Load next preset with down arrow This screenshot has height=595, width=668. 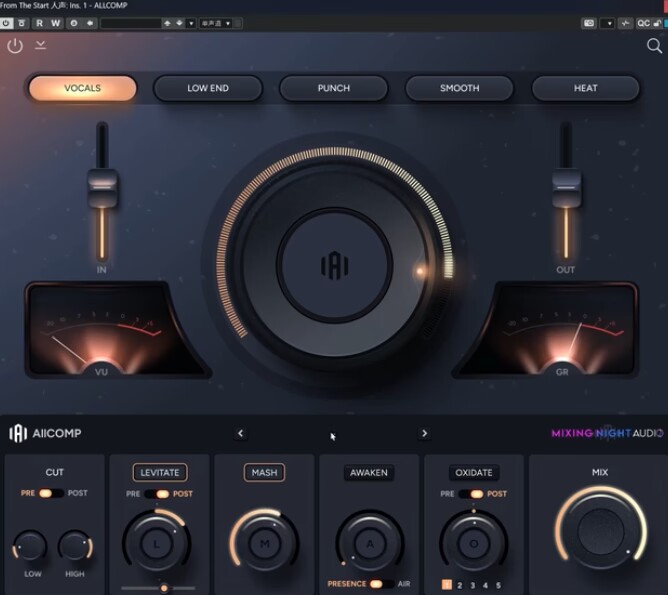click(179, 23)
